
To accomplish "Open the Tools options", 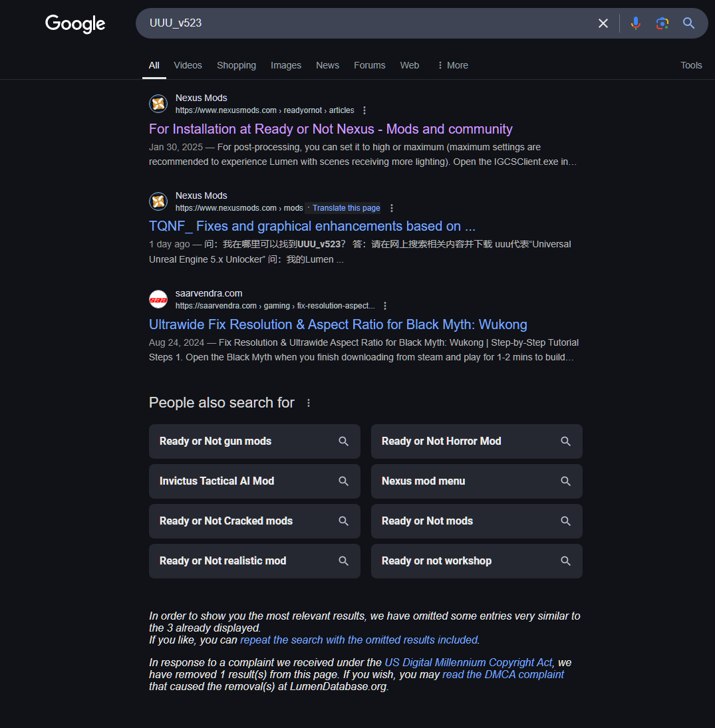I will 691,65.
